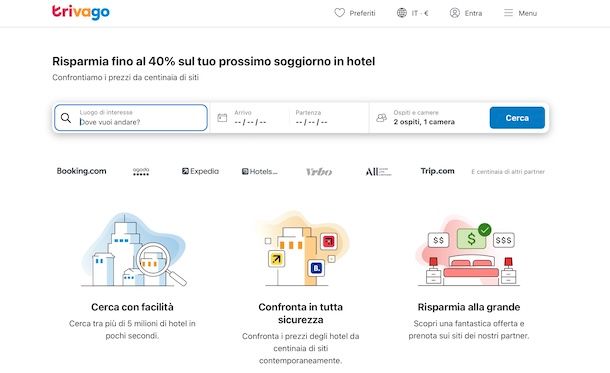This screenshot has height=373, width=610.
Task: Click the Cerca search button
Action: (517, 118)
